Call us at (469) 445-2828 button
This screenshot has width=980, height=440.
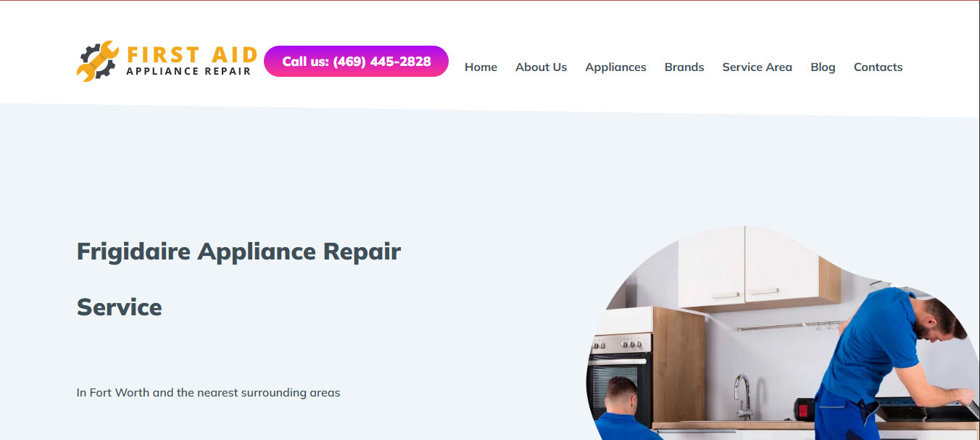(356, 61)
